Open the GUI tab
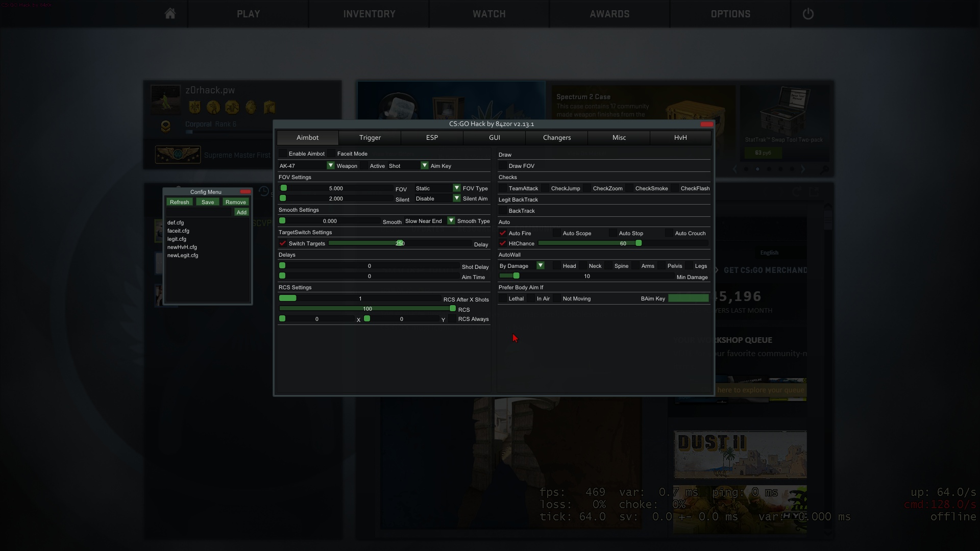This screenshot has width=980, height=551. tap(495, 138)
